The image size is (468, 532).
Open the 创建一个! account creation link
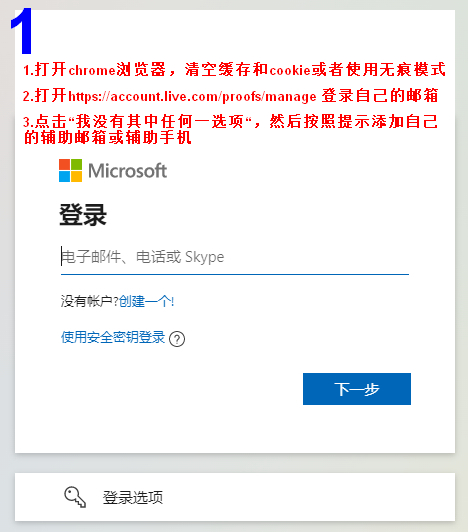click(x=146, y=301)
